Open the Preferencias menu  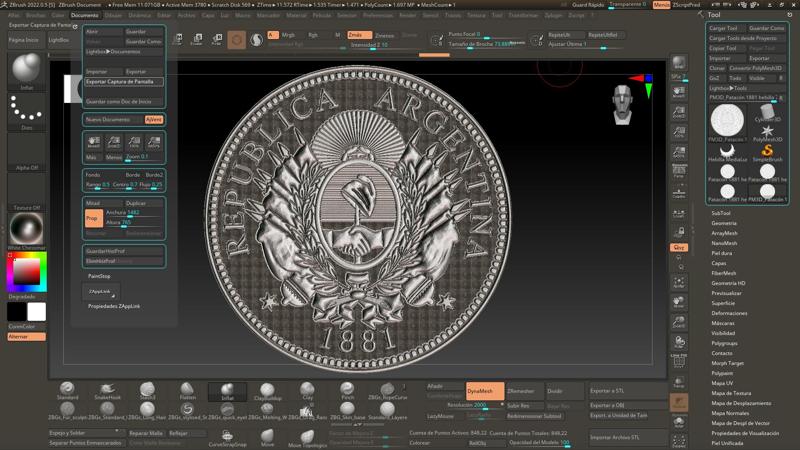tap(378, 15)
